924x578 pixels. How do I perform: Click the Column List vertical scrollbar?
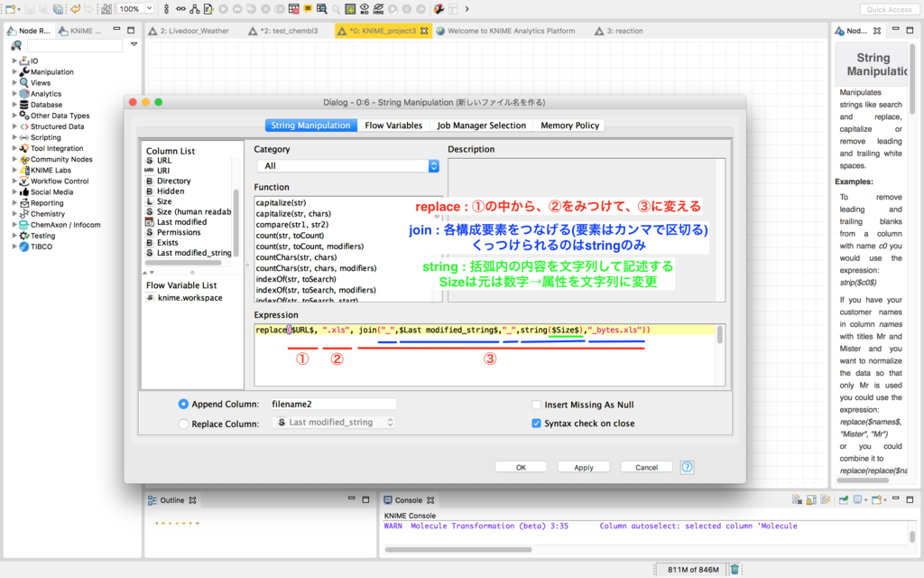click(x=236, y=222)
